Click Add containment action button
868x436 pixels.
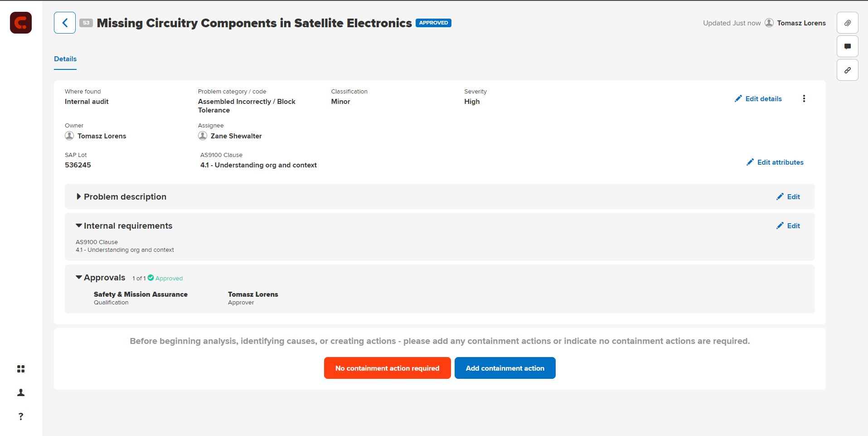click(505, 368)
